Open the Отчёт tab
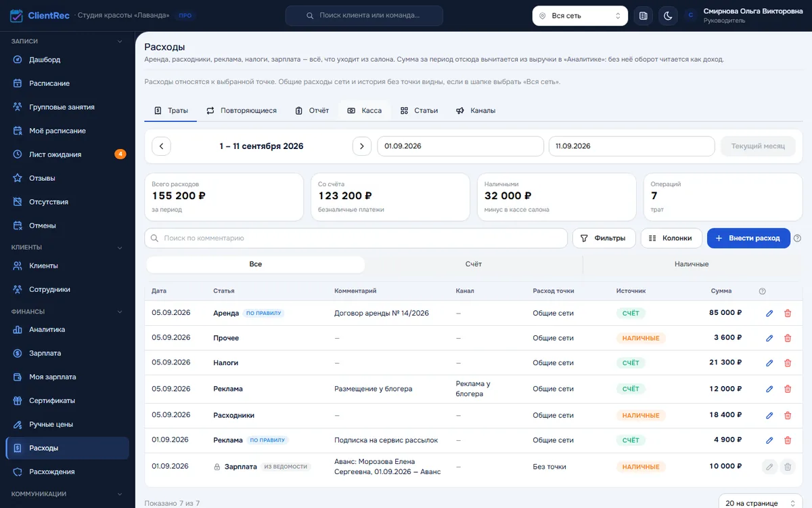Viewport: 812px width, 508px height. (312, 110)
